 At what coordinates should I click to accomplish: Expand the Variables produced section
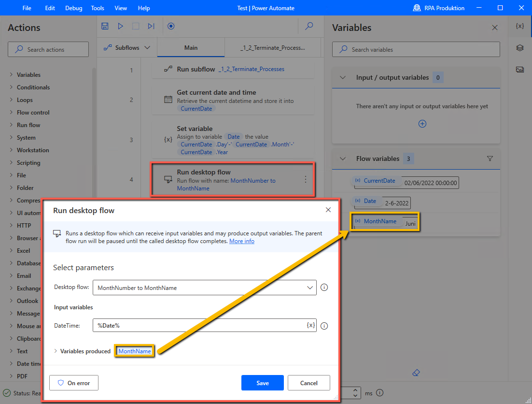coord(56,351)
